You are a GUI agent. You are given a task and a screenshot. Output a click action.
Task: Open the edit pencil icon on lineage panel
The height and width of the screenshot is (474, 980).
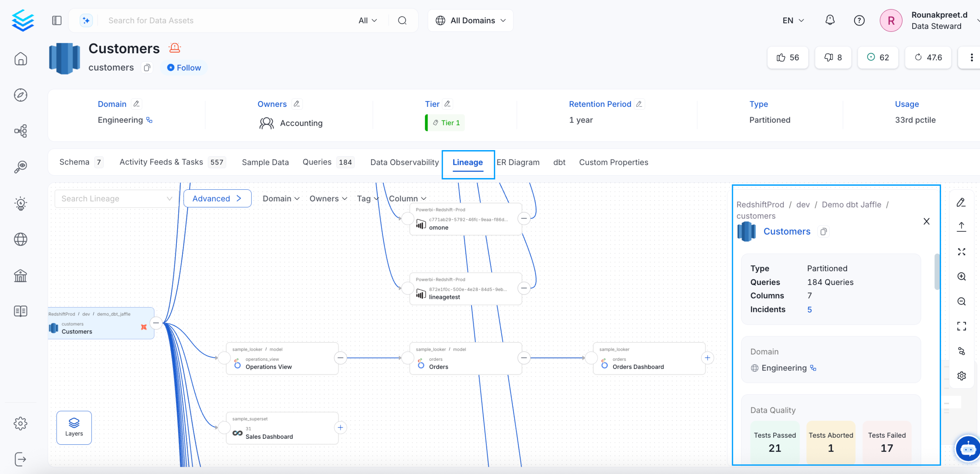[962, 202]
